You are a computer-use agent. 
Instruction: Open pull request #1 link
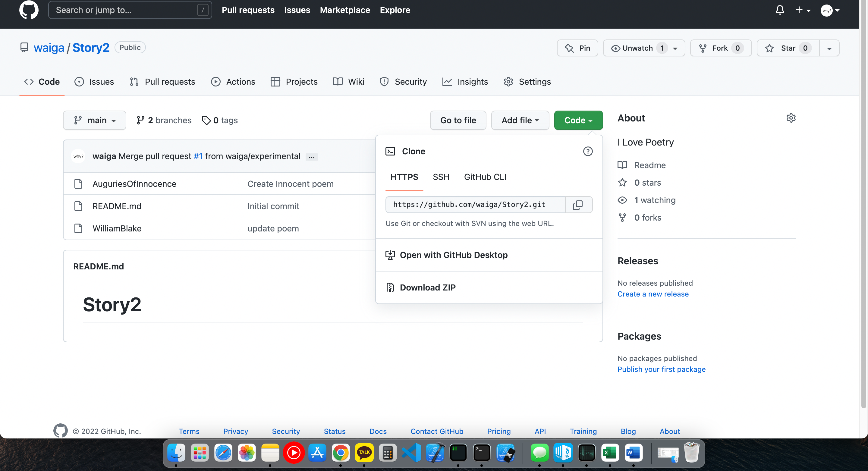coord(198,156)
